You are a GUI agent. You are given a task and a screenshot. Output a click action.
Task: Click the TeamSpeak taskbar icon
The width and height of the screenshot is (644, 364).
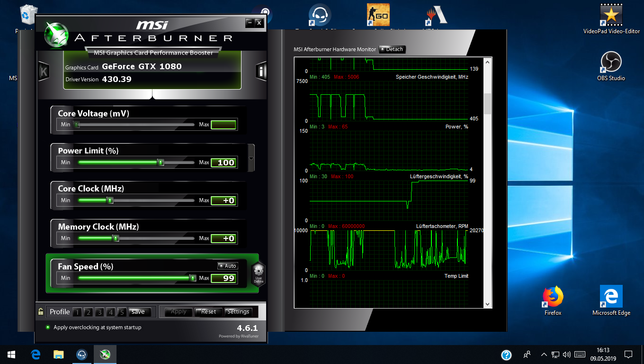81,354
